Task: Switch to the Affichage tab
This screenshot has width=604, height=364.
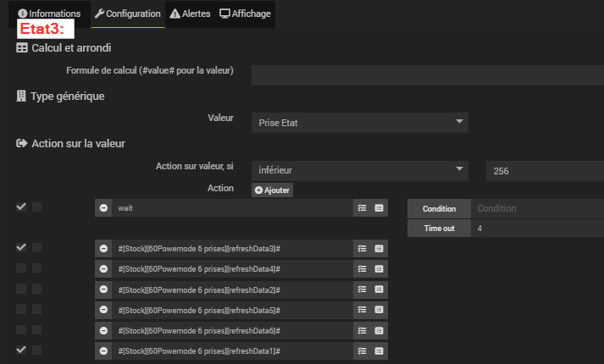Action: click(247, 14)
